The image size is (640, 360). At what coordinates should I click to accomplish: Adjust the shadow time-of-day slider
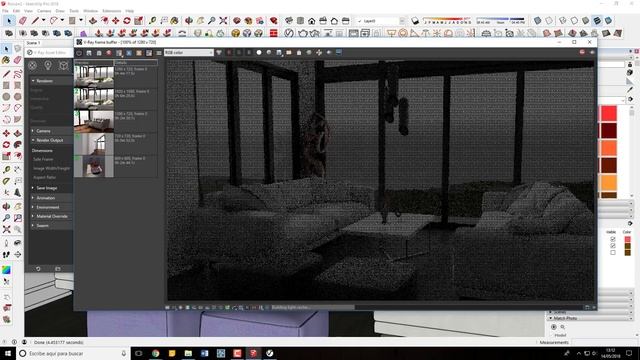pos(500,20)
